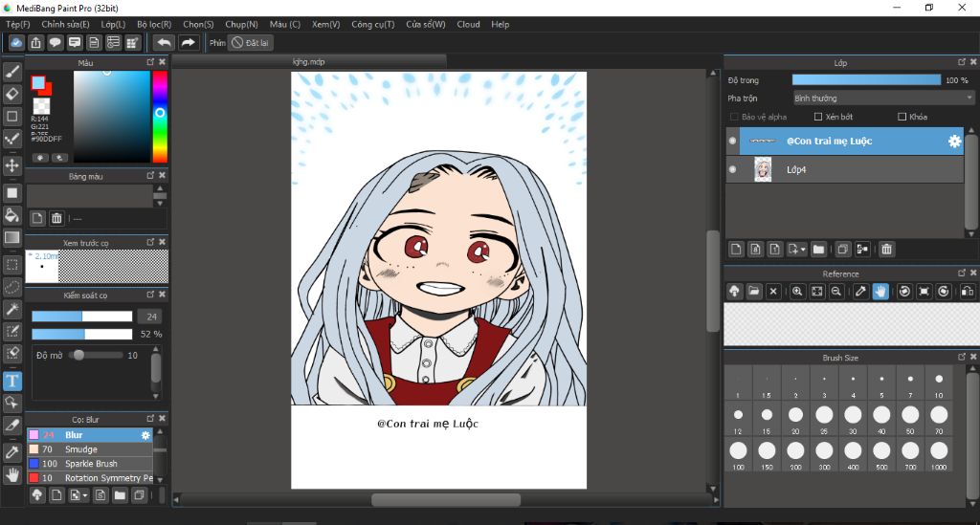Select the Eyedropper tool

pos(11,452)
